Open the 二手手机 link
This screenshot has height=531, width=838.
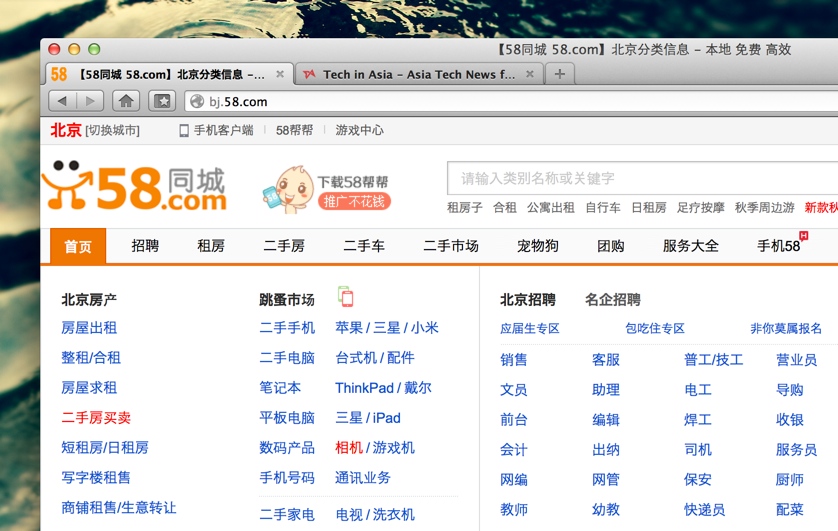[x=287, y=327]
